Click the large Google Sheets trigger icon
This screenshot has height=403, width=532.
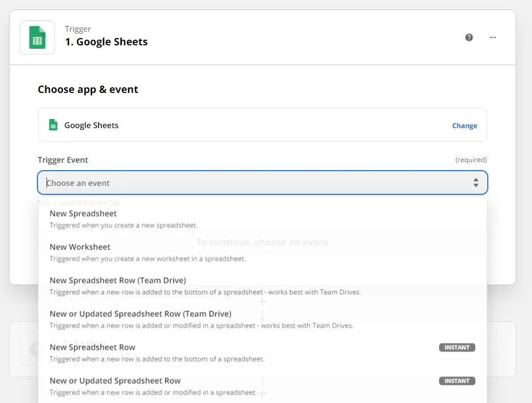coord(37,37)
